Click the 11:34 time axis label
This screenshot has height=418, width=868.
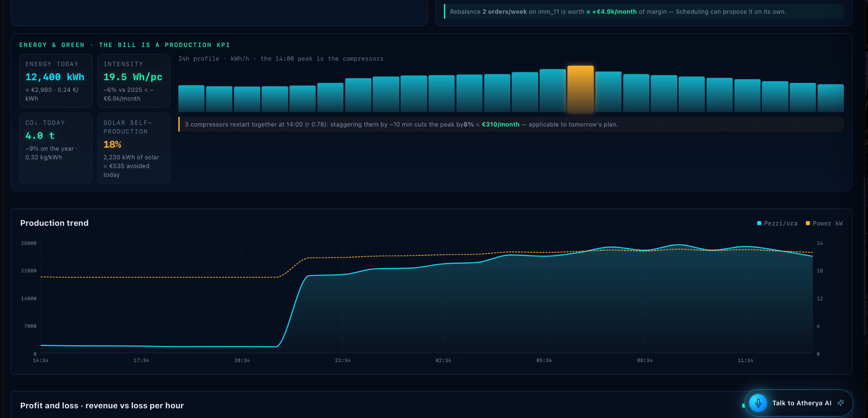pos(746,360)
